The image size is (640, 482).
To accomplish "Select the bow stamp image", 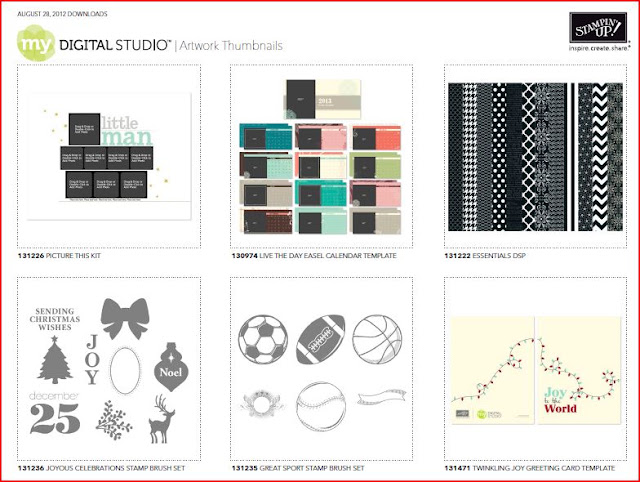I will (125, 318).
